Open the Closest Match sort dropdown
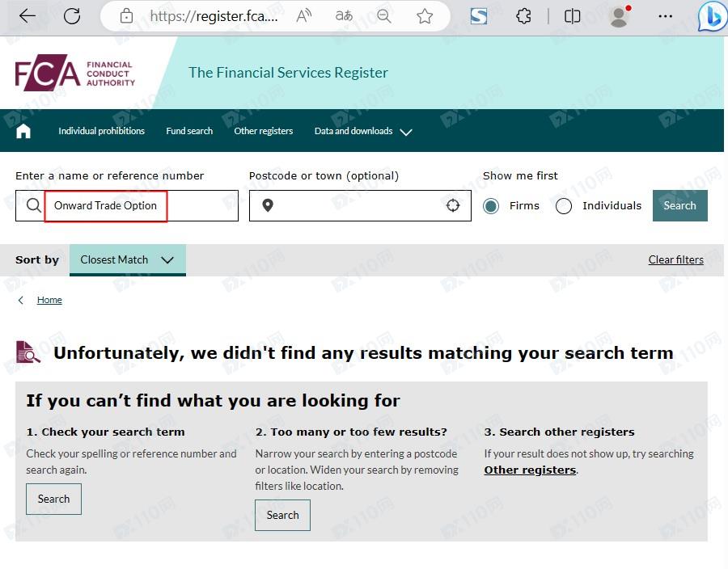This screenshot has height=569, width=728. [128, 259]
